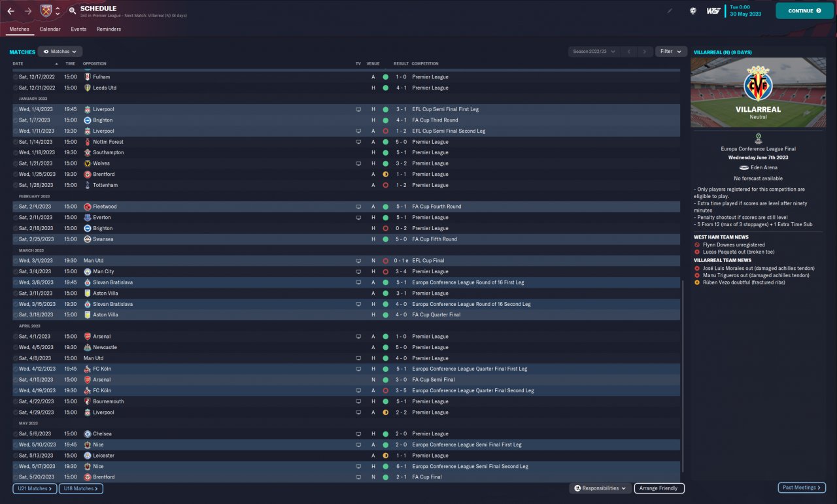Image resolution: width=837 pixels, height=504 pixels.
Task: Go back using the left arrow
Action: 10,11
